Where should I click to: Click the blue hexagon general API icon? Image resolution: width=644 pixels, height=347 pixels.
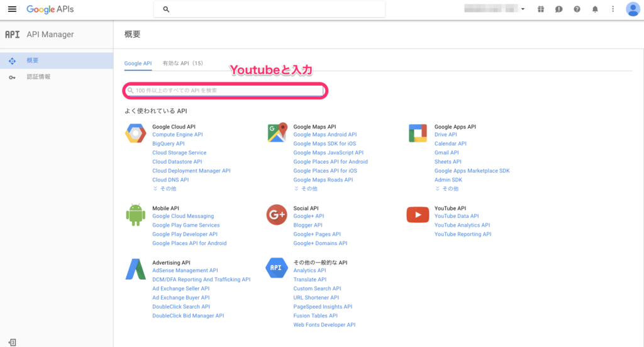pyautogui.click(x=277, y=268)
